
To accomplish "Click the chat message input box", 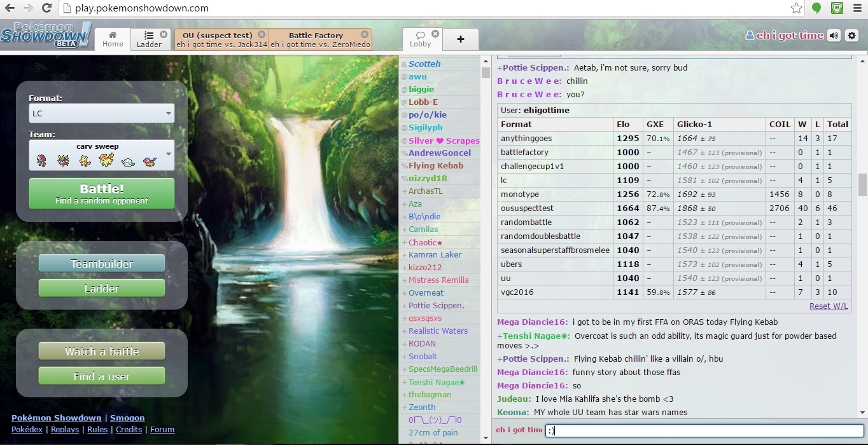I will tap(704, 431).
